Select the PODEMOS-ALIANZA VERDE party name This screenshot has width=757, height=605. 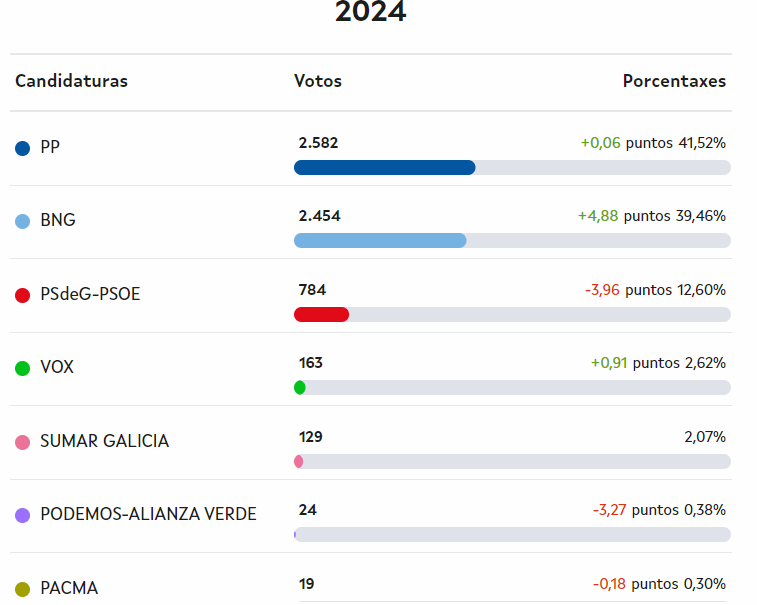click(x=148, y=514)
